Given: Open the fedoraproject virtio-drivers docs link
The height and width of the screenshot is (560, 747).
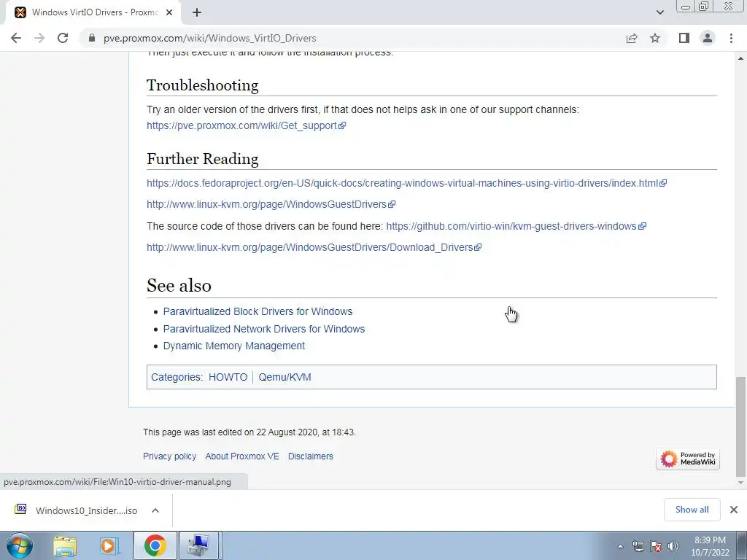Looking at the screenshot, I should click(406, 183).
